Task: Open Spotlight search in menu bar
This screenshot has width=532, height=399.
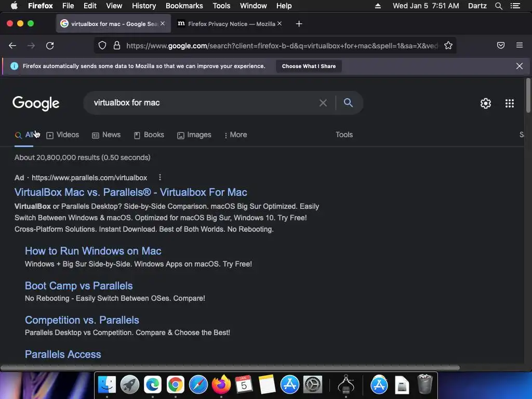Action: tap(498, 6)
